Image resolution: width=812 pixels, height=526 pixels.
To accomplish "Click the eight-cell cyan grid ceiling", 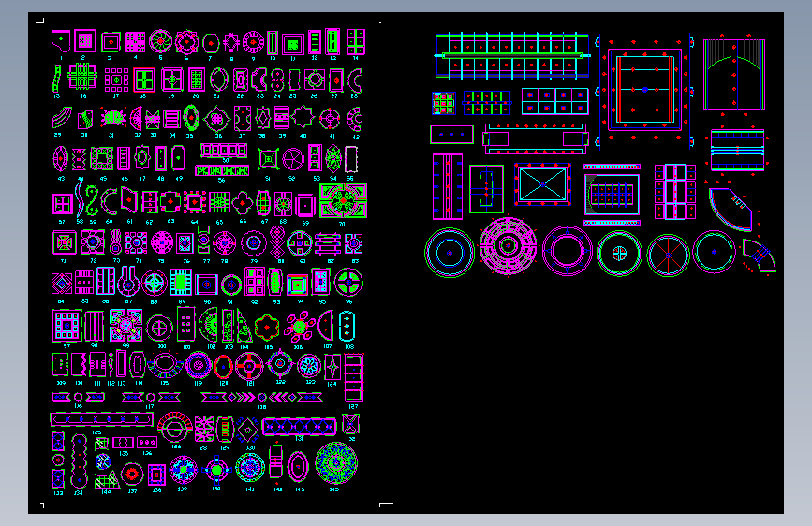I will point(554,101).
